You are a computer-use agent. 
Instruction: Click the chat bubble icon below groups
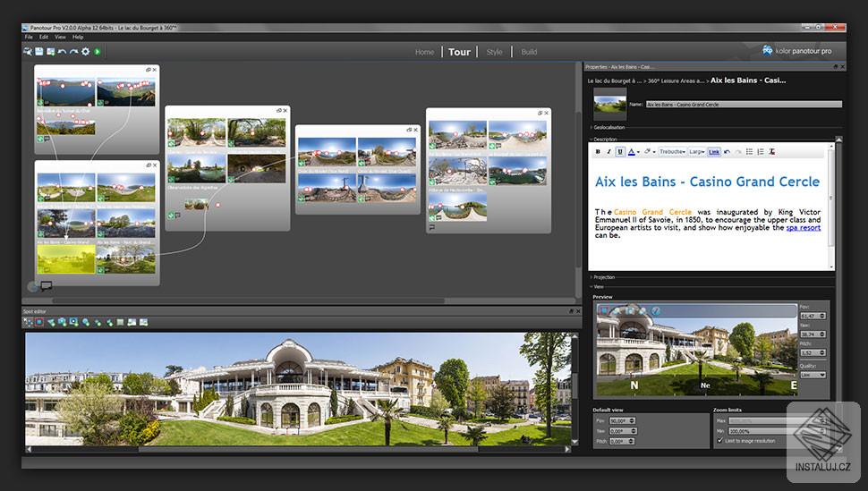tap(47, 285)
